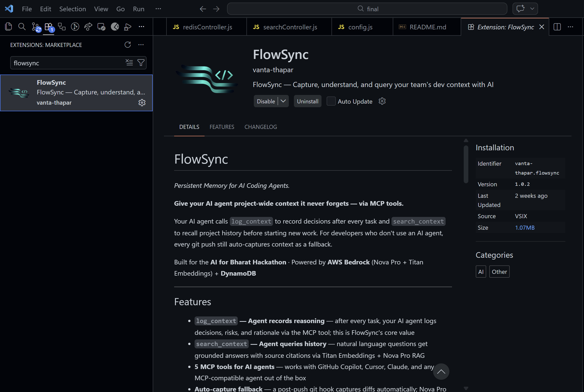Click the VS Code logo icon
Screen dimensions: 584x392
(9, 9)
